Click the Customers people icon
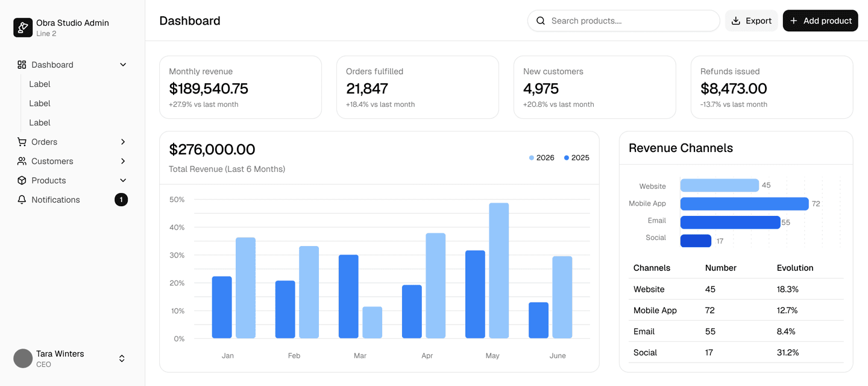This screenshot has height=386, width=868. coord(22,161)
